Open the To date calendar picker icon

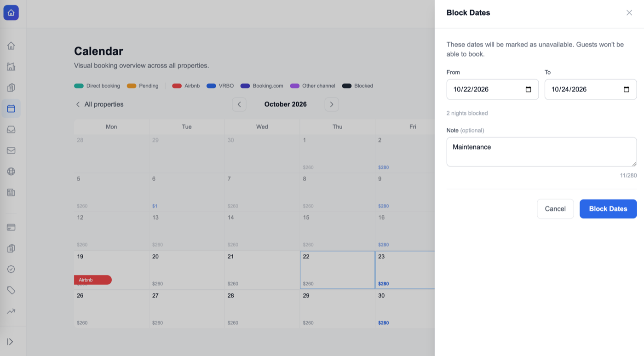[x=627, y=90]
